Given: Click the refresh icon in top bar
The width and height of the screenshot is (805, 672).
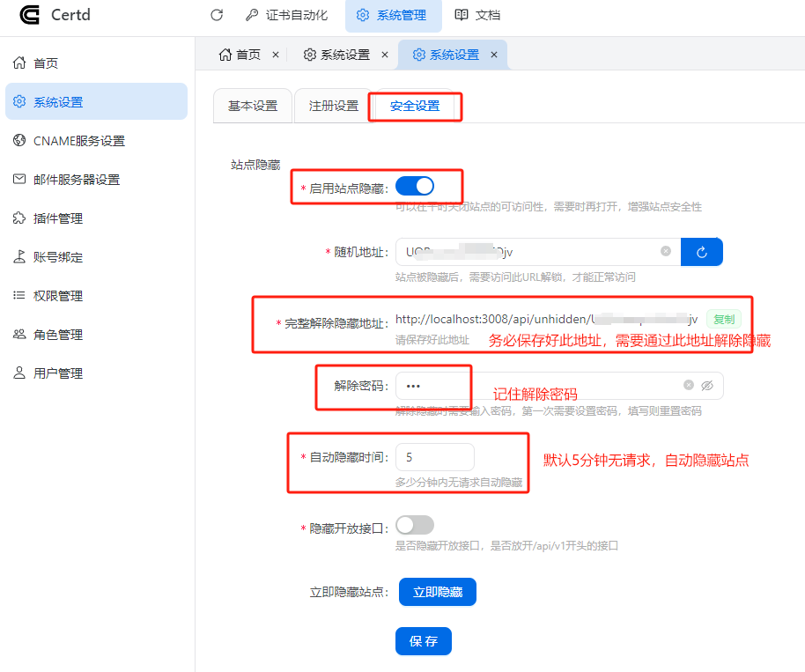Looking at the screenshot, I should click(x=217, y=15).
